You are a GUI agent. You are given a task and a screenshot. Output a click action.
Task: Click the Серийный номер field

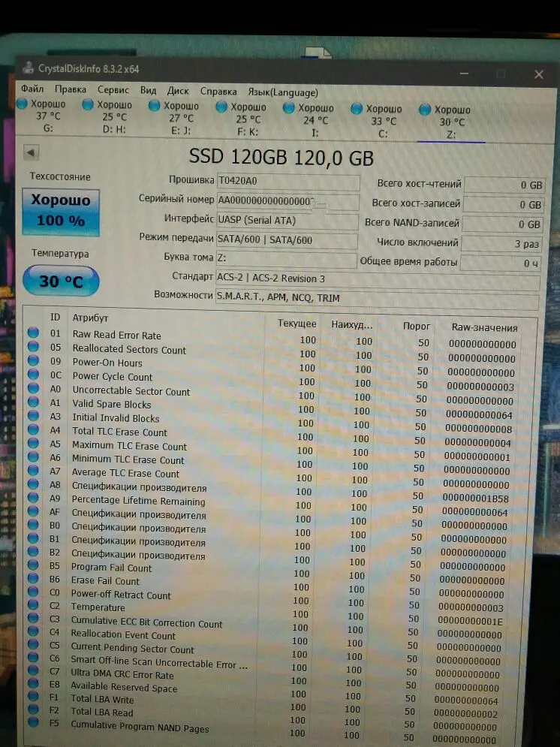point(288,201)
